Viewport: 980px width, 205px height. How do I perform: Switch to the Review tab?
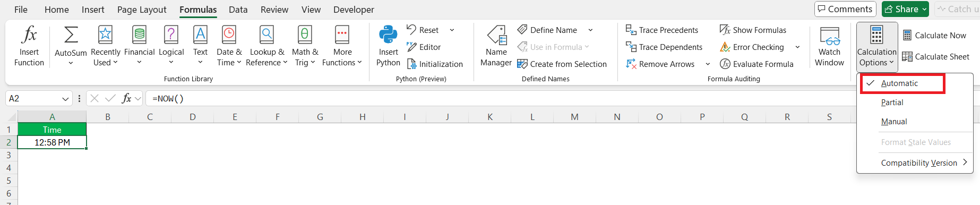tap(274, 10)
